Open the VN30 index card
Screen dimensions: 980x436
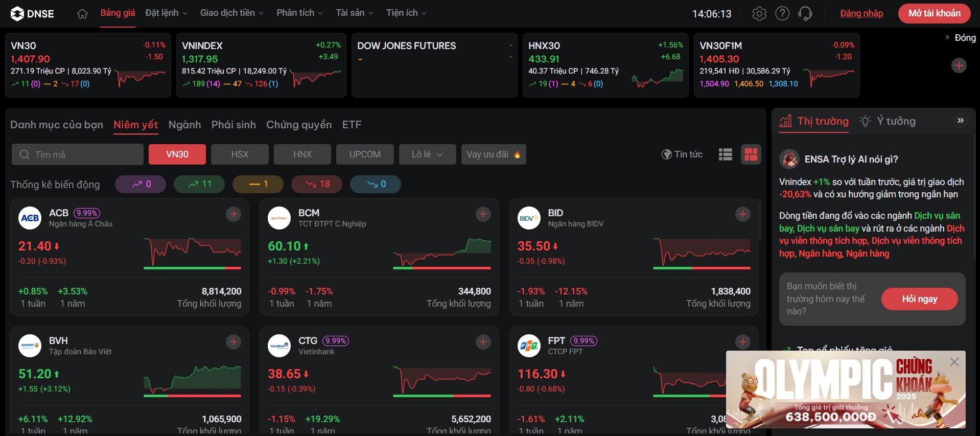88,65
